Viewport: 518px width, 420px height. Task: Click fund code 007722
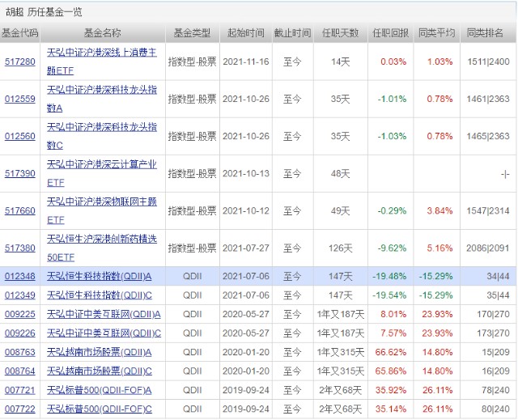pyautogui.click(x=19, y=409)
